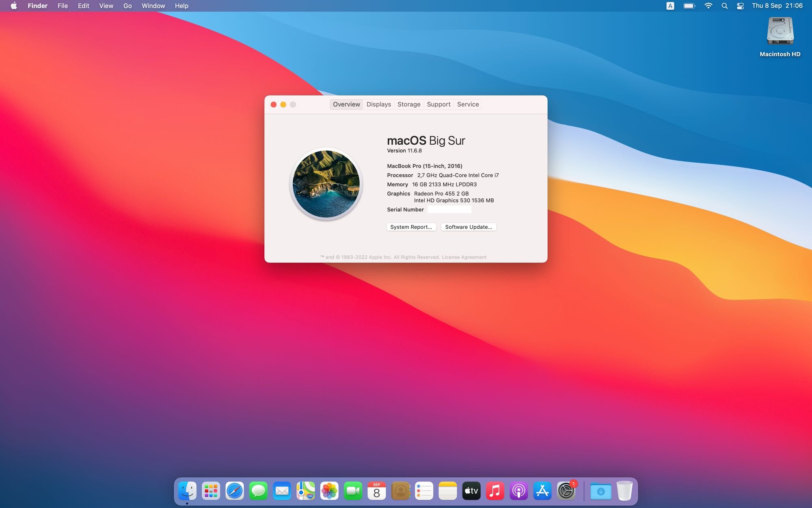Open Launchpad in the Dock
The height and width of the screenshot is (508, 812).
pos(211,491)
